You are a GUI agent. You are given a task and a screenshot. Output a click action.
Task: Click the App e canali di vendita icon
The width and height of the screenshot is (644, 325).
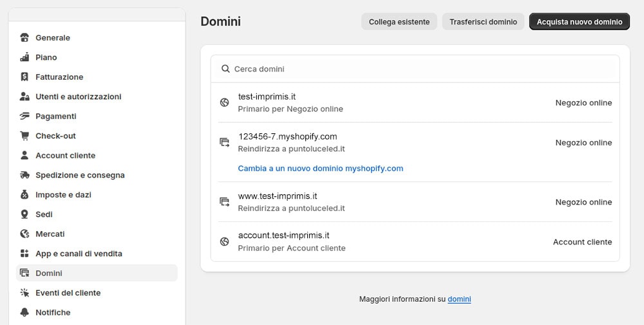tap(24, 254)
